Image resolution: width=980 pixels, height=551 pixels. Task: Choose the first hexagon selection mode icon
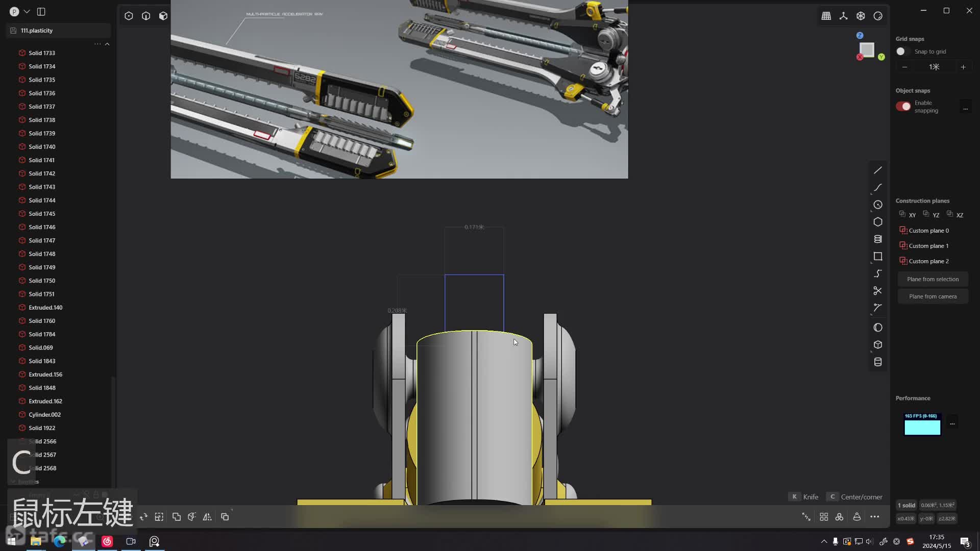click(x=129, y=16)
